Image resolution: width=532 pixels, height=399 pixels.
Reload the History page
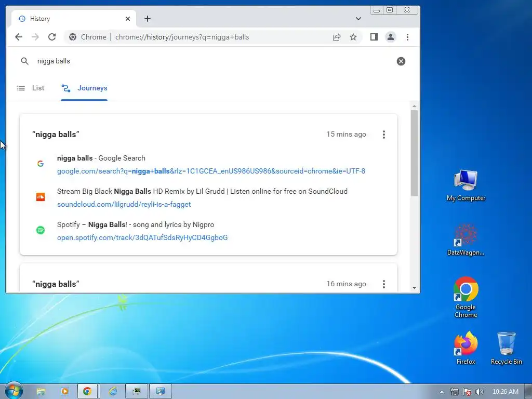tap(52, 37)
